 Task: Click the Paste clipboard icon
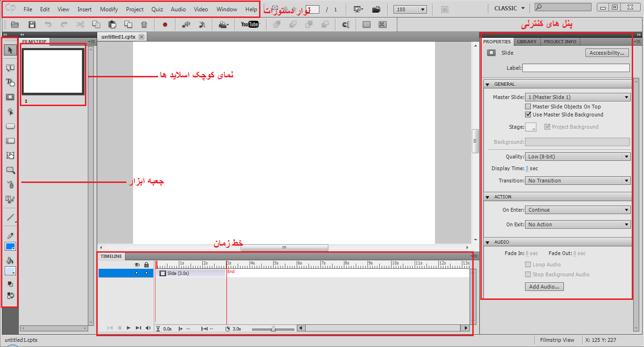click(x=112, y=25)
